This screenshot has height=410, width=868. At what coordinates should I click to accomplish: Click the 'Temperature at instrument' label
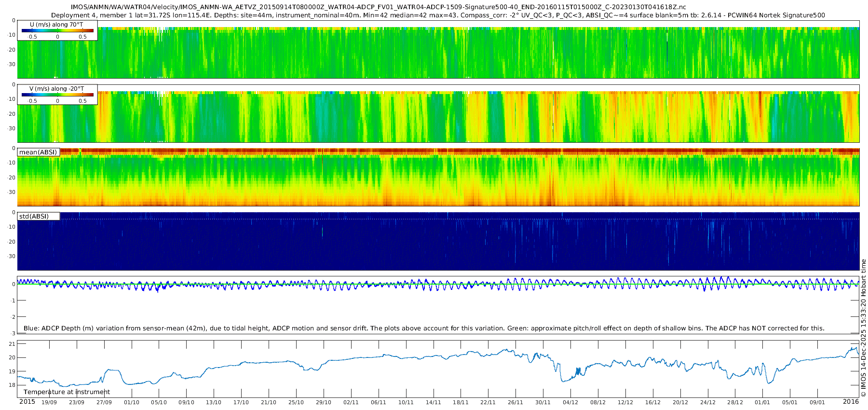[x=67, y=392]
